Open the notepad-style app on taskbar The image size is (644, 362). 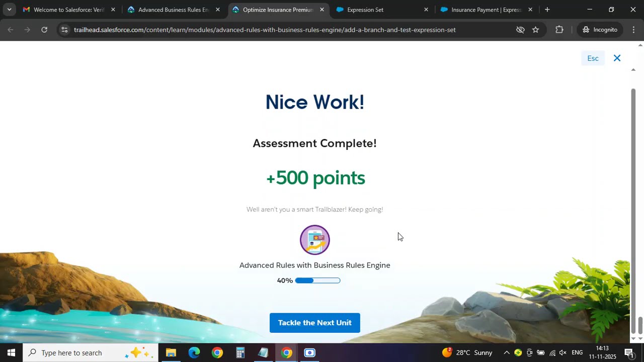tap(264, 352)
